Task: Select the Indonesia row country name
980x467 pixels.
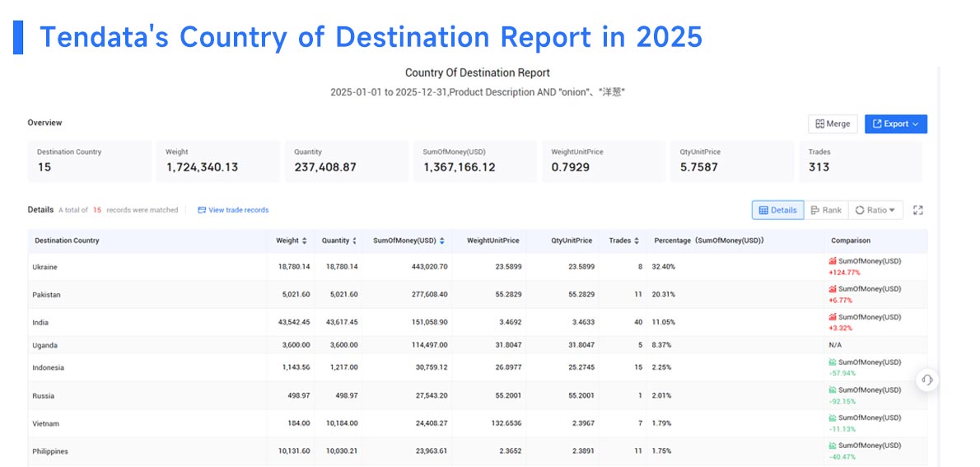Action: [x=48, y=367]
